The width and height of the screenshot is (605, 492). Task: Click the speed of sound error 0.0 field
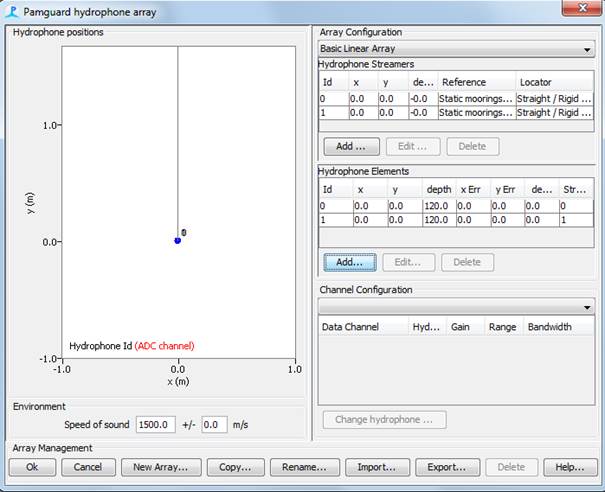click(214, 425)
